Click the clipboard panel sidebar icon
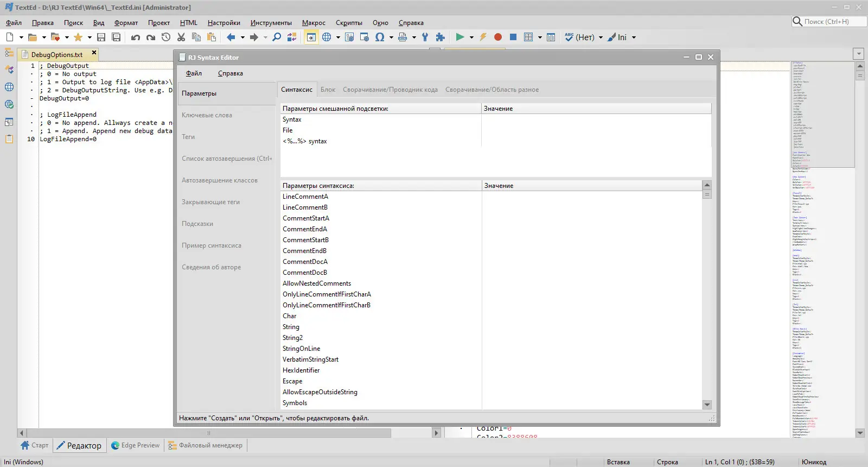 (x=9, y=139)
